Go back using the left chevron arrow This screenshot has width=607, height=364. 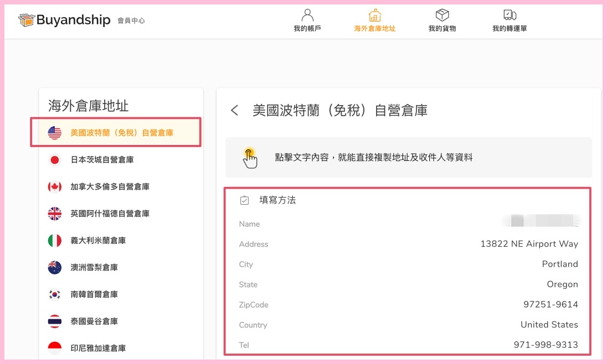pyautogui.click(x=235, y=111)
